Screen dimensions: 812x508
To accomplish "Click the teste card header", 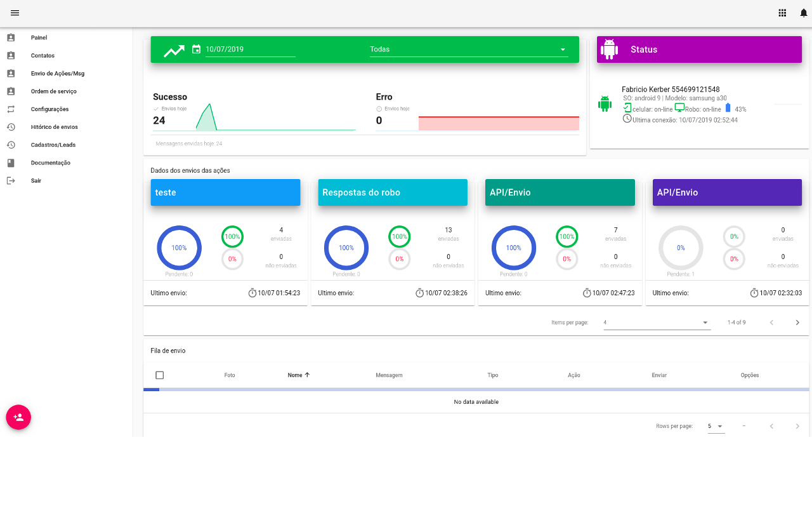I will tap(225, 192).
